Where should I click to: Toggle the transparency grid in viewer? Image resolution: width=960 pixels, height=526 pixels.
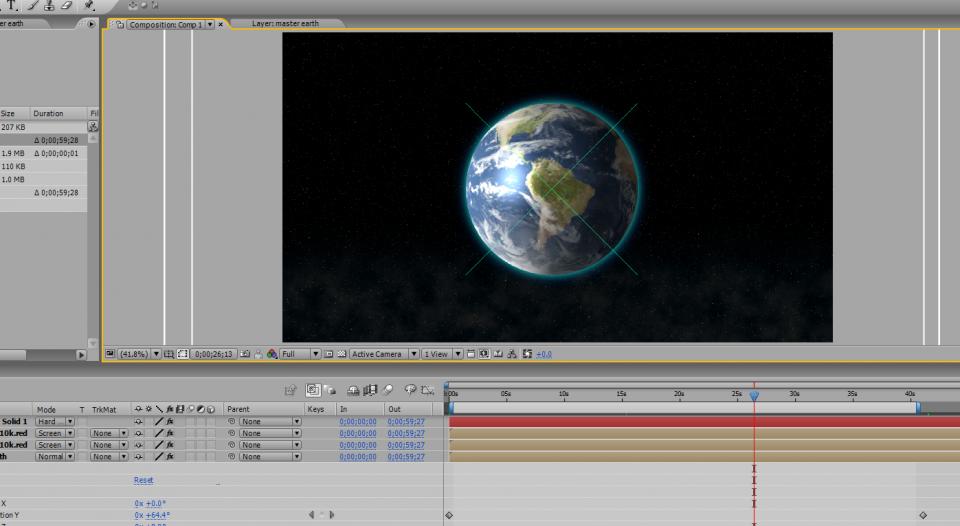pos(341,354)
